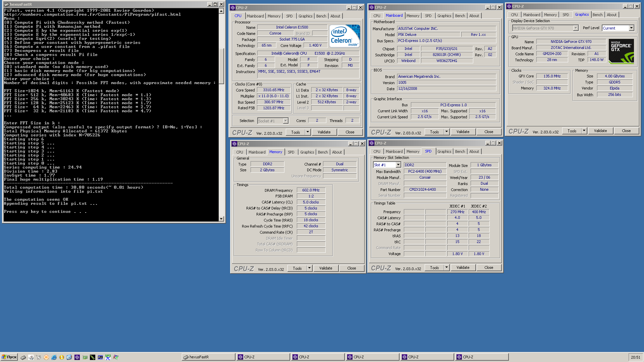Click the title icon of CPU-Z CPU window
The width and height of the screenshot is (644, 362).
pyautogui.click(x=233, y=8)
